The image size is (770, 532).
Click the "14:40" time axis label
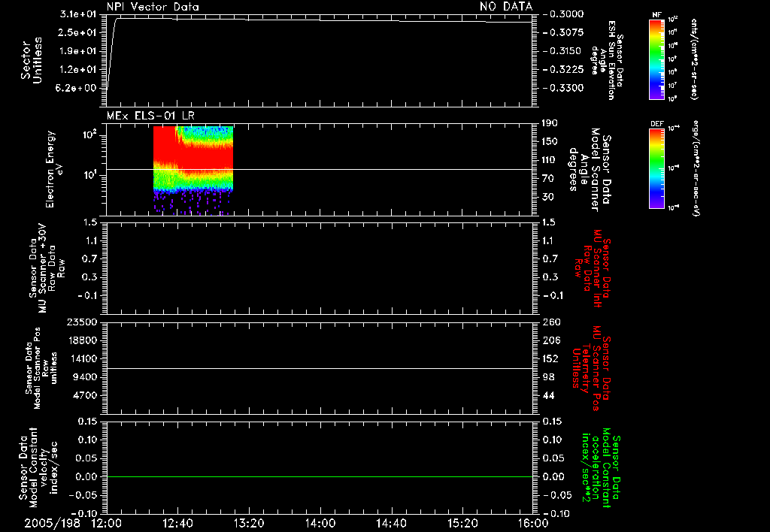coord(391,524)
